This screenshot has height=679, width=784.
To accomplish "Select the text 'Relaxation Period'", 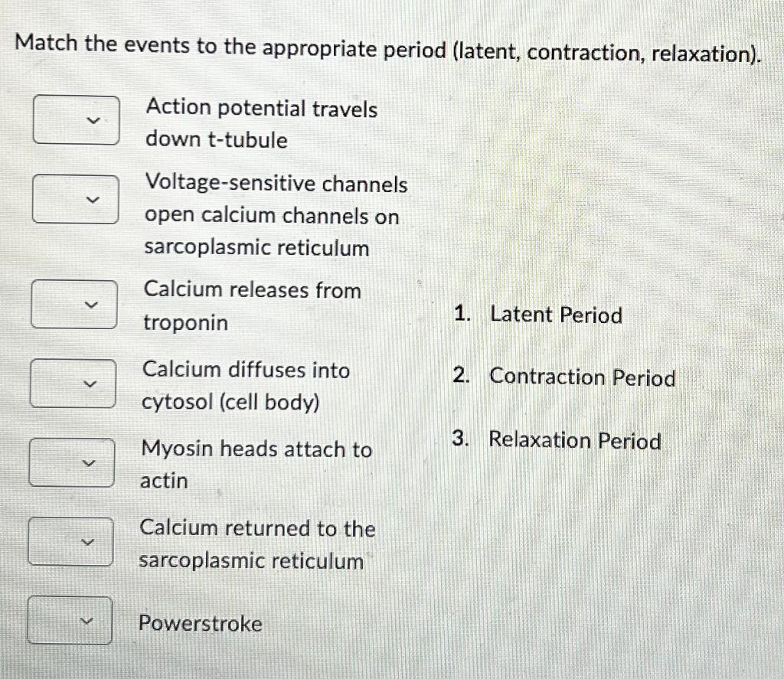I will [575, 440].
